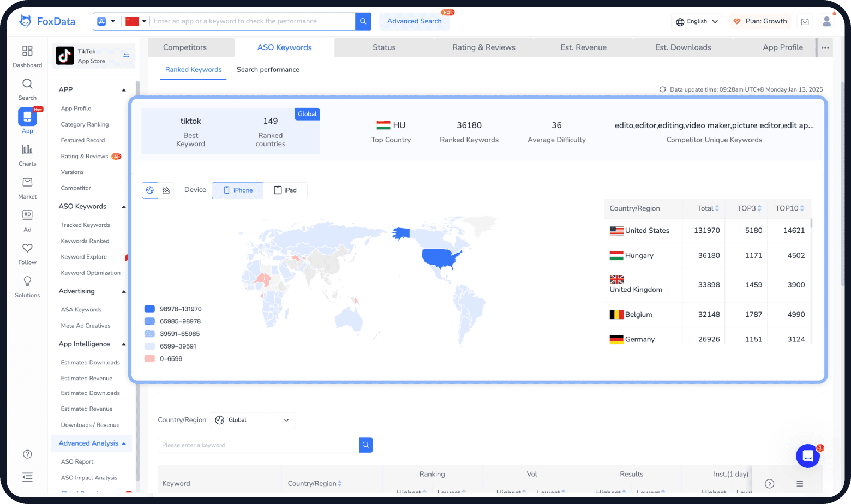851x504 pixels.
Task: Open the app store platform dropdown
Action: point(106,21)
